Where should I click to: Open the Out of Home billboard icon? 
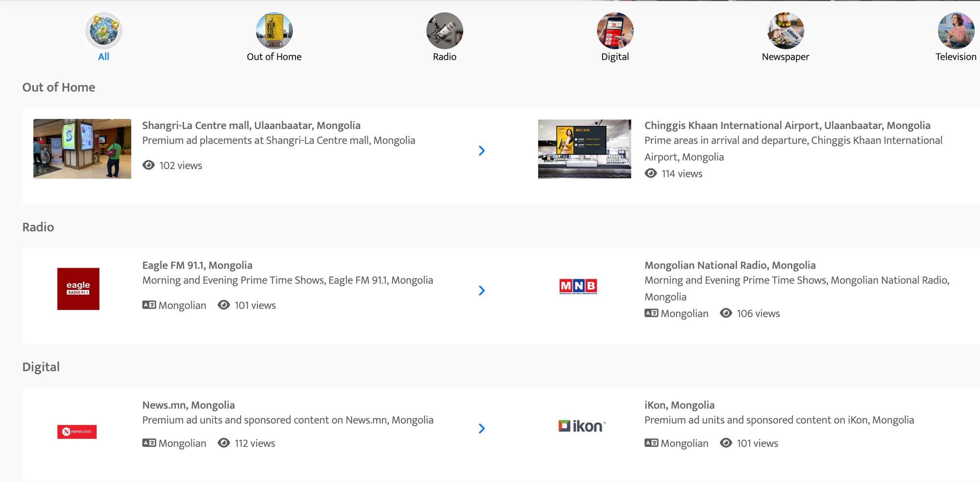(x=274, y=30)
